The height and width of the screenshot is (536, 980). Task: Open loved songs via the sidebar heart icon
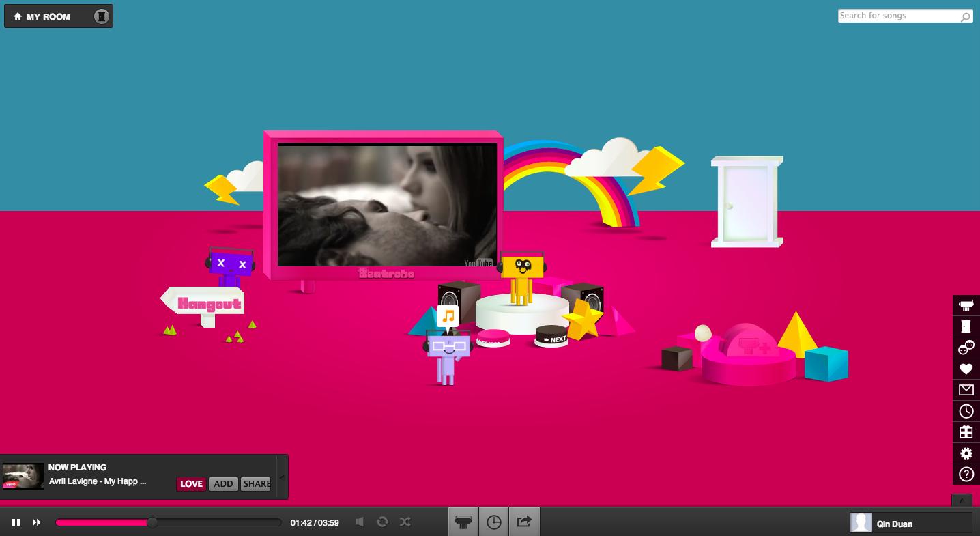966,369
